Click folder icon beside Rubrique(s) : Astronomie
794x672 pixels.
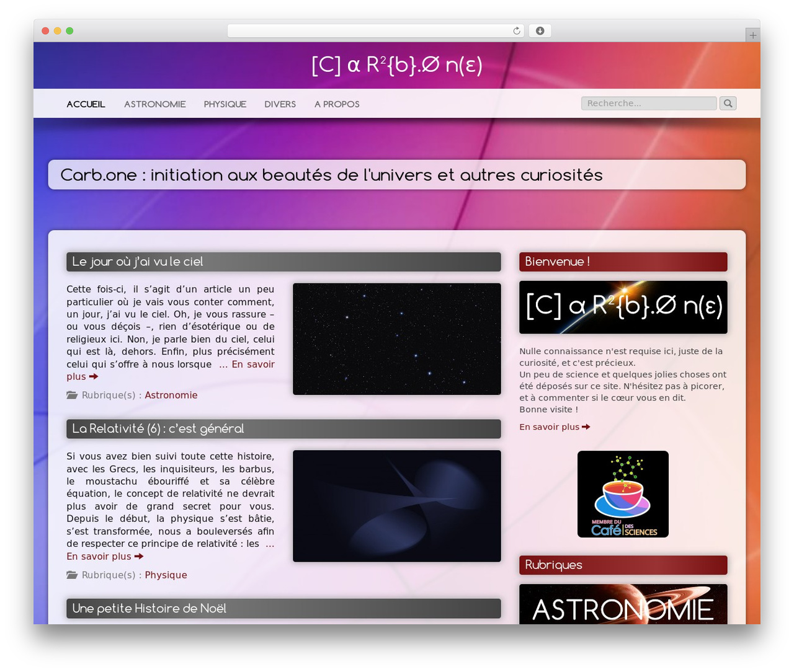[x=72, y=395]
